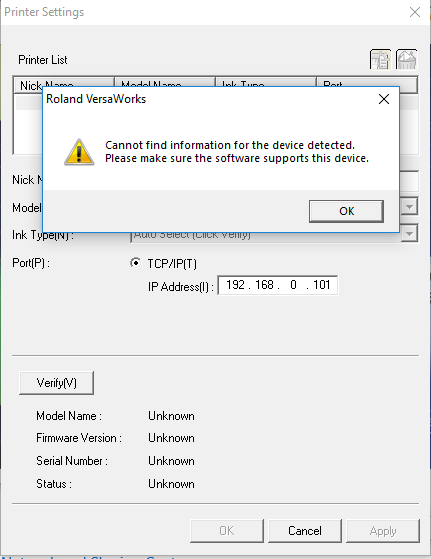The width and height of the screenshot is (431, 559).
Task: Click the Apply button
Action: point(383,531)
